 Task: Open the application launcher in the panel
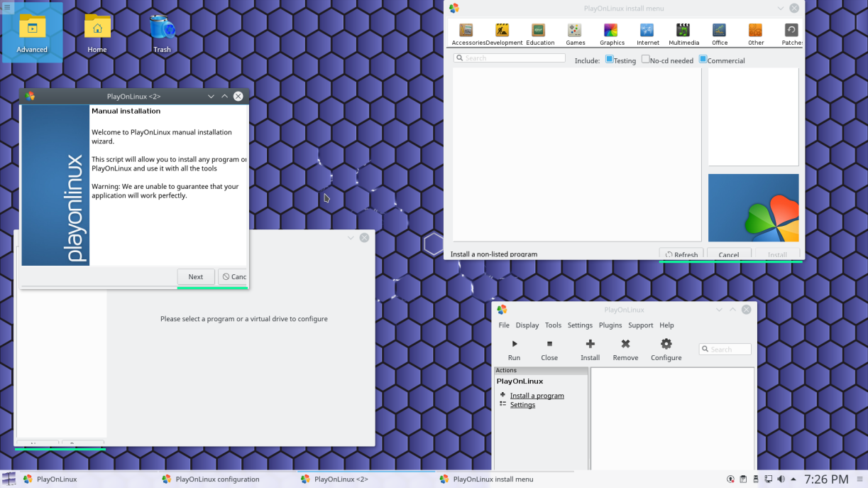(x=9, y=479)
